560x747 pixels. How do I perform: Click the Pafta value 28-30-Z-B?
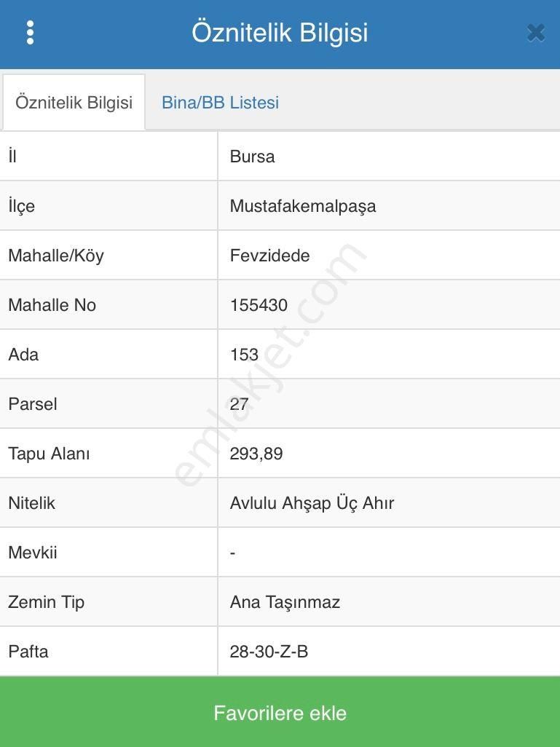268,651
